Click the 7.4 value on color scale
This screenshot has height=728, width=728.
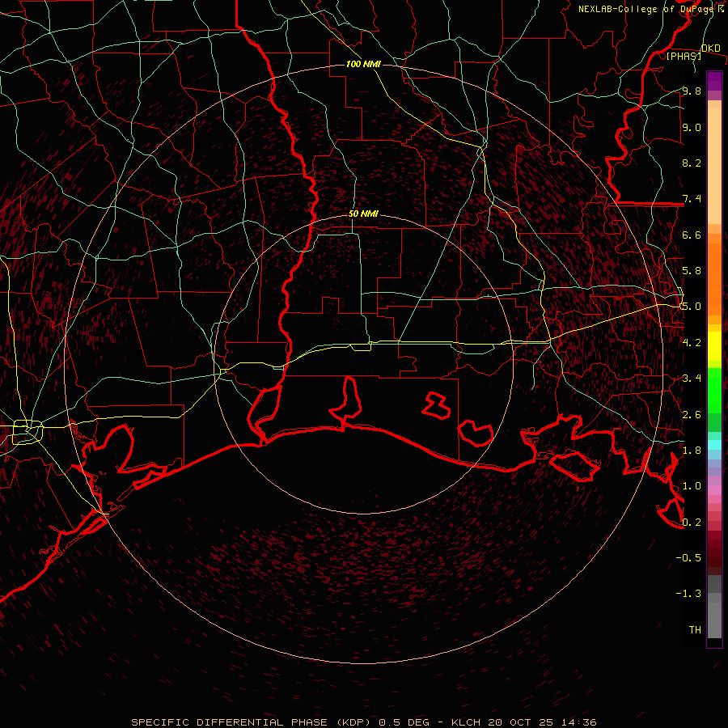692,199
